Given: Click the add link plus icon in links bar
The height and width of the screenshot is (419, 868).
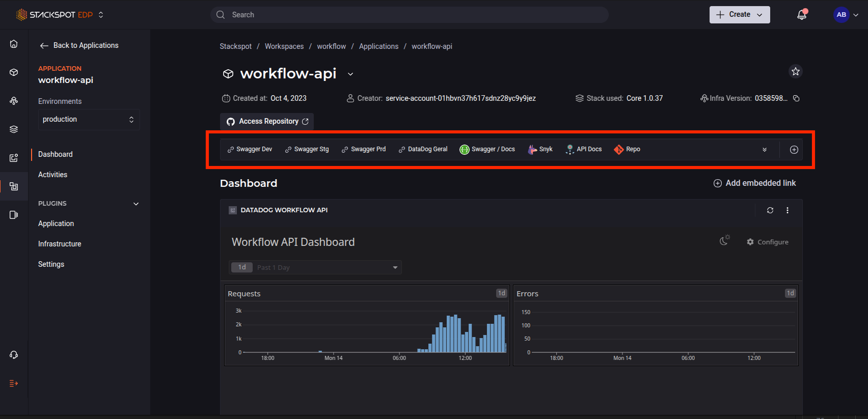Looking at the screenshot, I should [794, 150].
